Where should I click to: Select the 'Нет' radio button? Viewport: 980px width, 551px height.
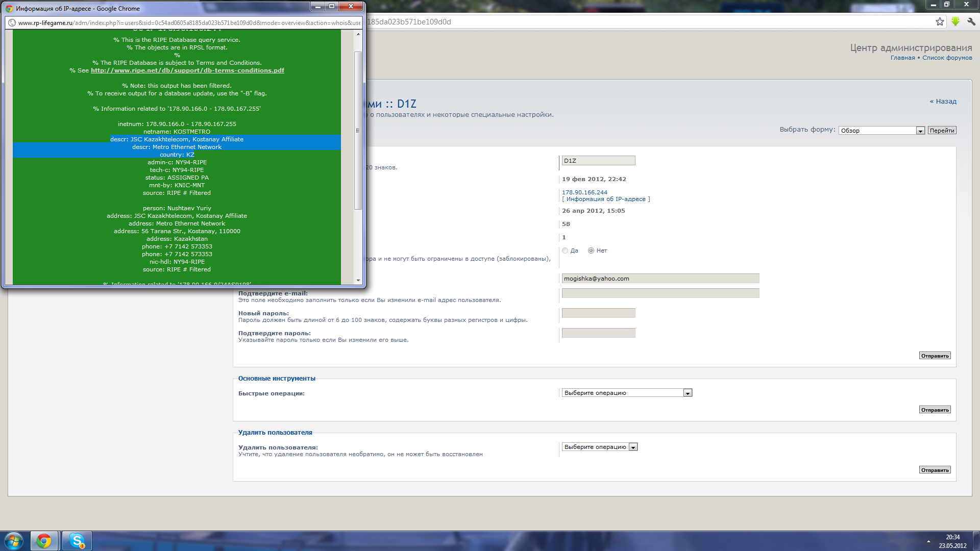pos(591,251)
